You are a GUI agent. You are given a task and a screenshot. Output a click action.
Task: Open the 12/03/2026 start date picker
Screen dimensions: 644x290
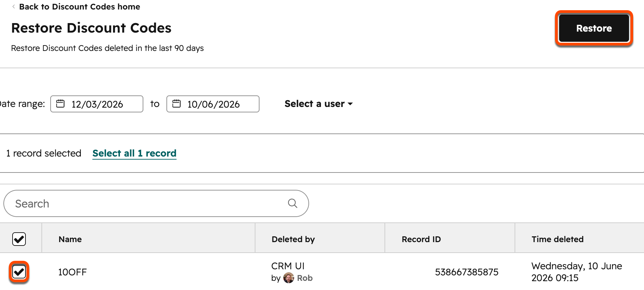coord(97,104)
